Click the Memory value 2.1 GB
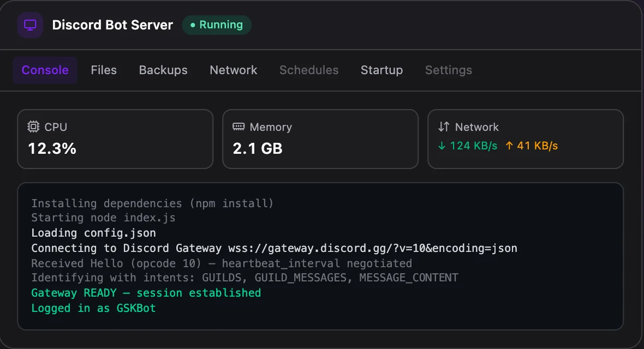 pos(258,149)
